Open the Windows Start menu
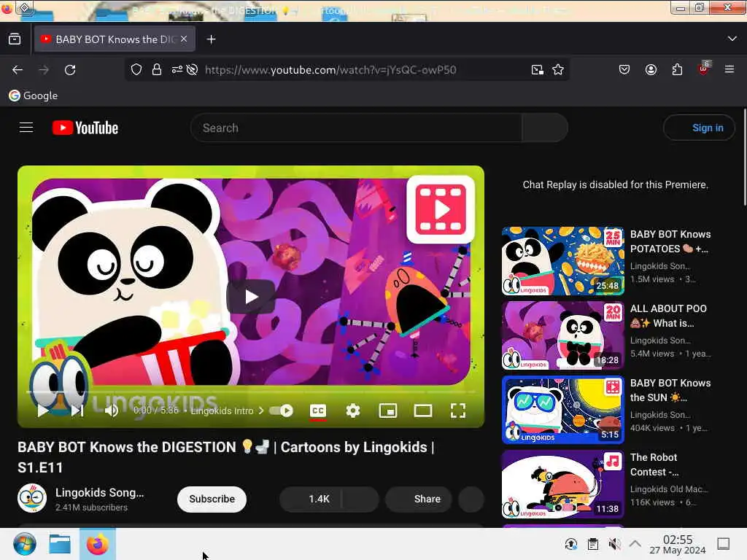 24,544
